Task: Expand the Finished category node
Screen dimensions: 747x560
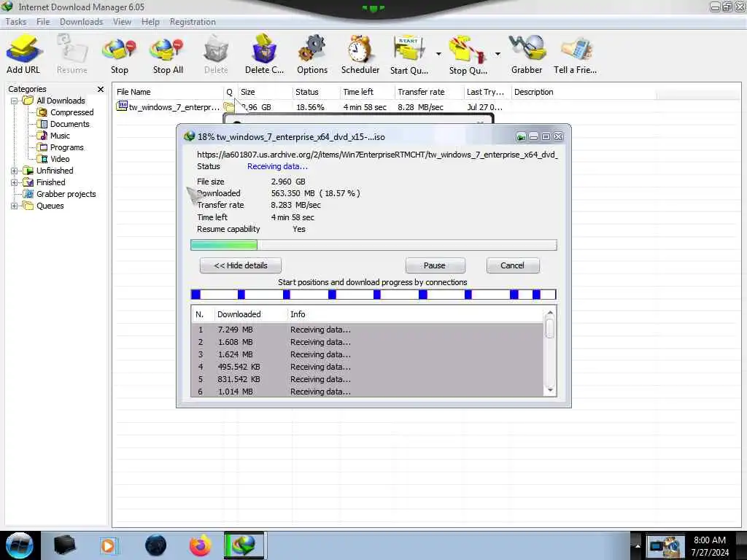Action: tap(15, 182)
